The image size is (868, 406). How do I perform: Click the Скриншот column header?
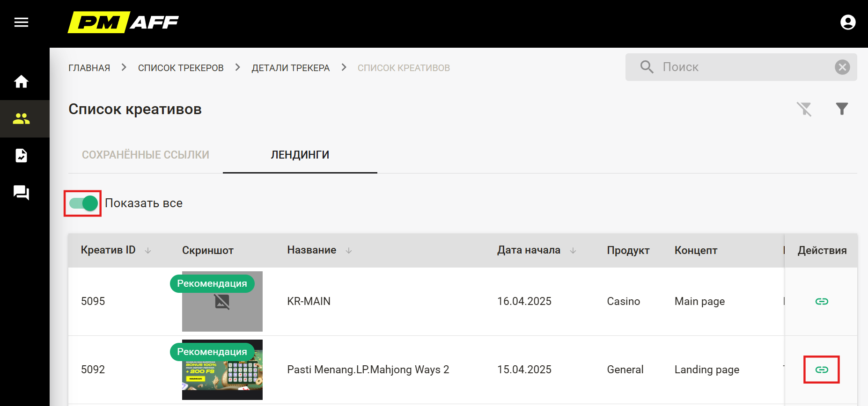[208, 251]
